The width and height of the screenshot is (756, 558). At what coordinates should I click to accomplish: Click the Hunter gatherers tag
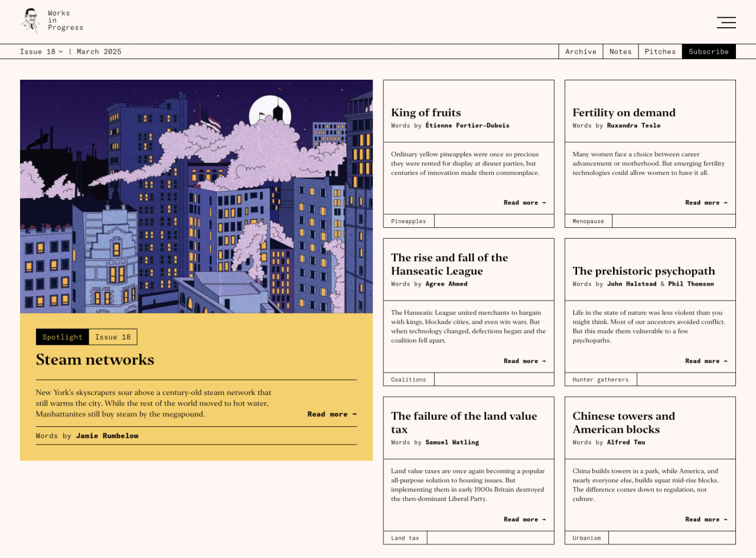pos(600,379)
